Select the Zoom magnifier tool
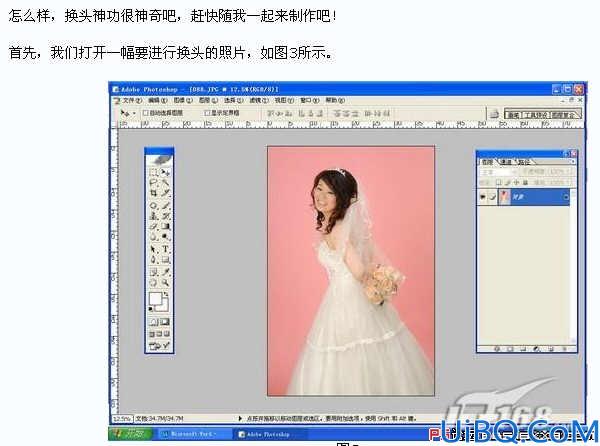This screenshot has width=600, height=446. [x=165, y=283]
